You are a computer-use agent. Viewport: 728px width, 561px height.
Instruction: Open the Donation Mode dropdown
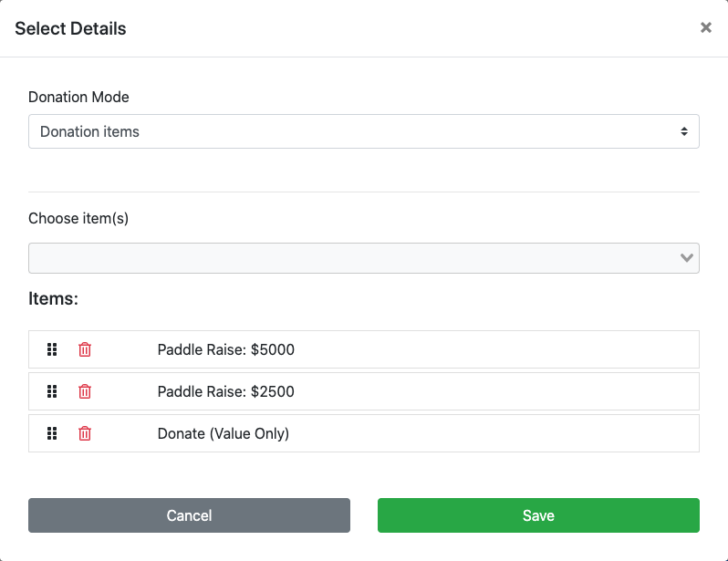tap(363, 131)
